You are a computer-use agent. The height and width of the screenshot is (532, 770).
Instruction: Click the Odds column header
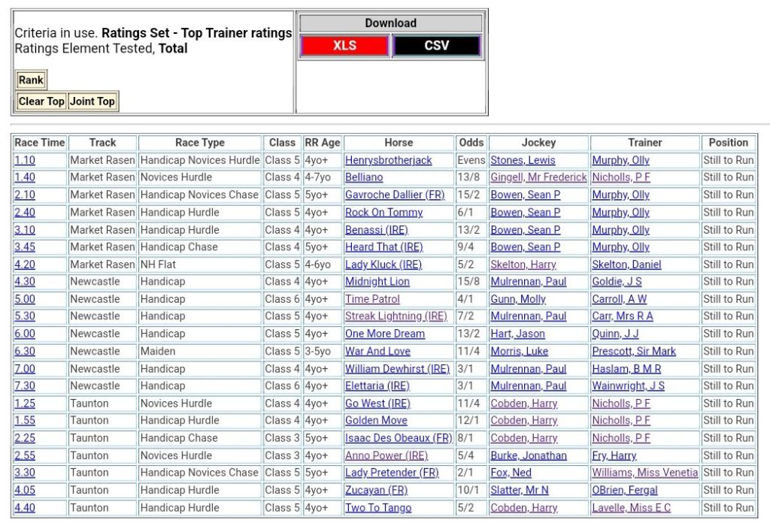(471, 143)
